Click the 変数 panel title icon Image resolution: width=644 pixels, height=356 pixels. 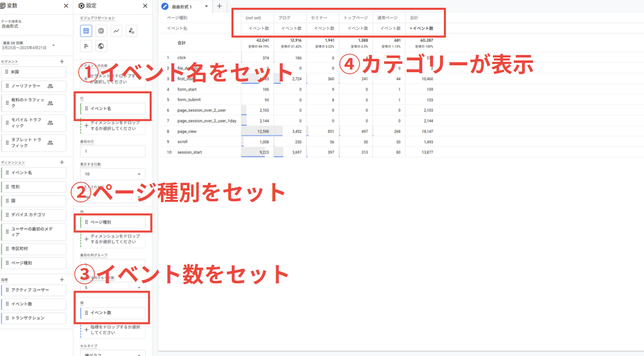click(3, 6)
